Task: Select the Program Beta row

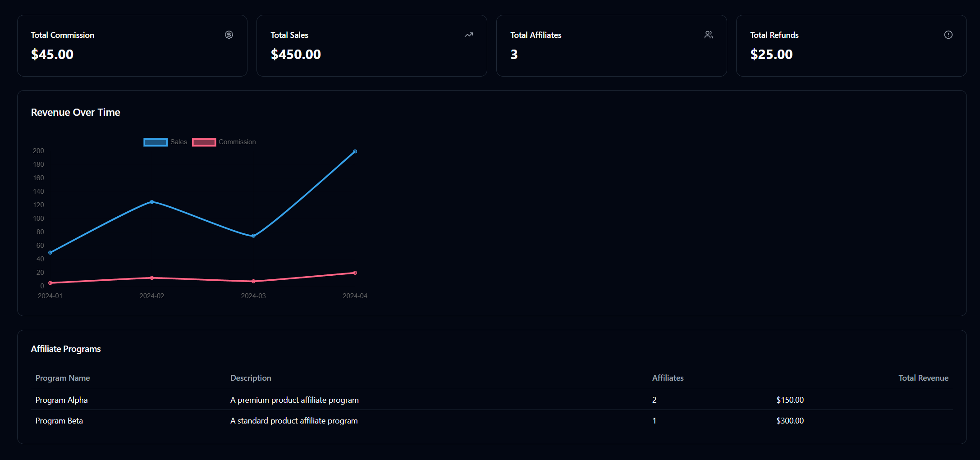Action: click(59, 420)
